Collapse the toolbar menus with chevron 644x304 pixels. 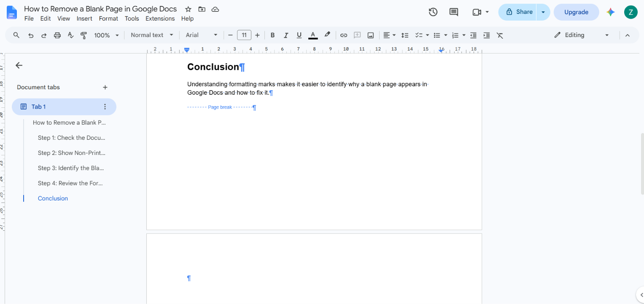(x=627, y=35)
